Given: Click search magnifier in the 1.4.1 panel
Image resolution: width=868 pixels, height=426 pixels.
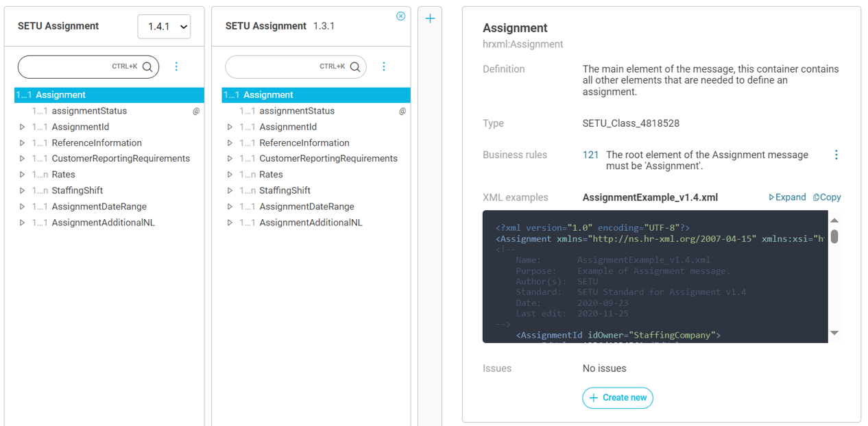Looking at the screenshot, I should pos(147,67).
